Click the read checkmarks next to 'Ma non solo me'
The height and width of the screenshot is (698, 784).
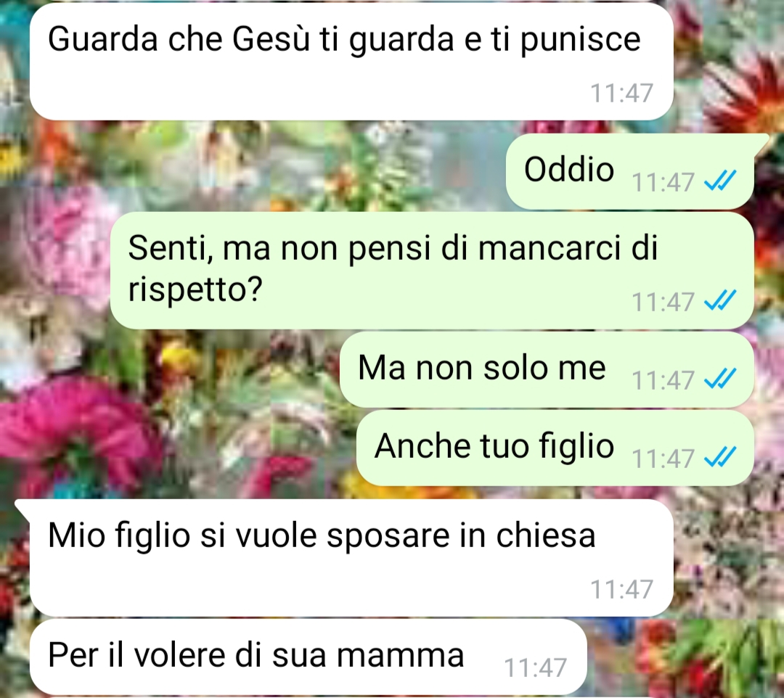[x=720, y=379]
